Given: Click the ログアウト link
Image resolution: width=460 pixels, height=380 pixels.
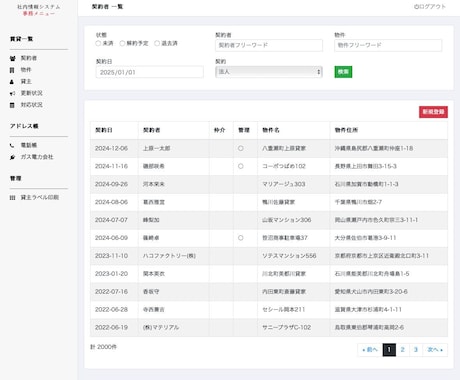Looking at the screenshot, I should click(430, 7).
